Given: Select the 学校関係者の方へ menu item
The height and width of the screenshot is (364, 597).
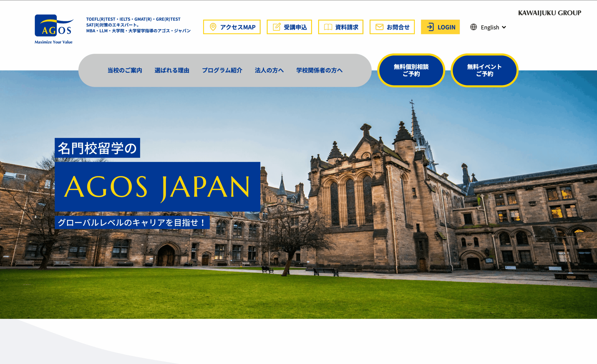Looking at the screenshot, I should [x=319, y=70].
